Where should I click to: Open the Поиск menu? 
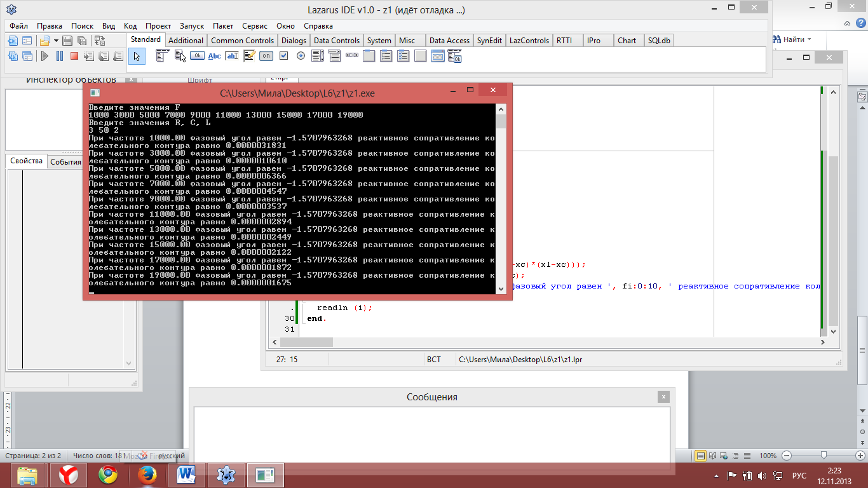(83, 26)
